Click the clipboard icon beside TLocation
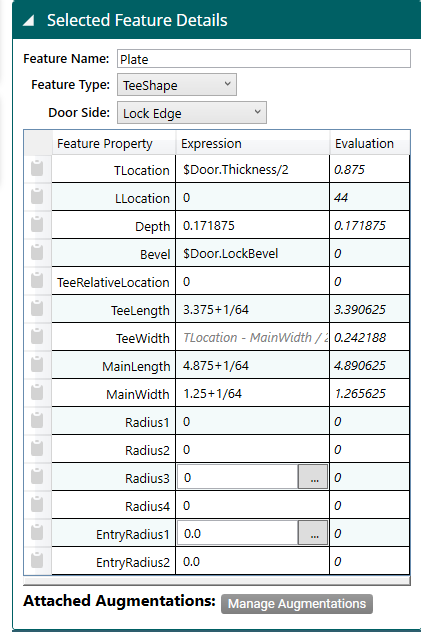 click(x=37, y=168)
